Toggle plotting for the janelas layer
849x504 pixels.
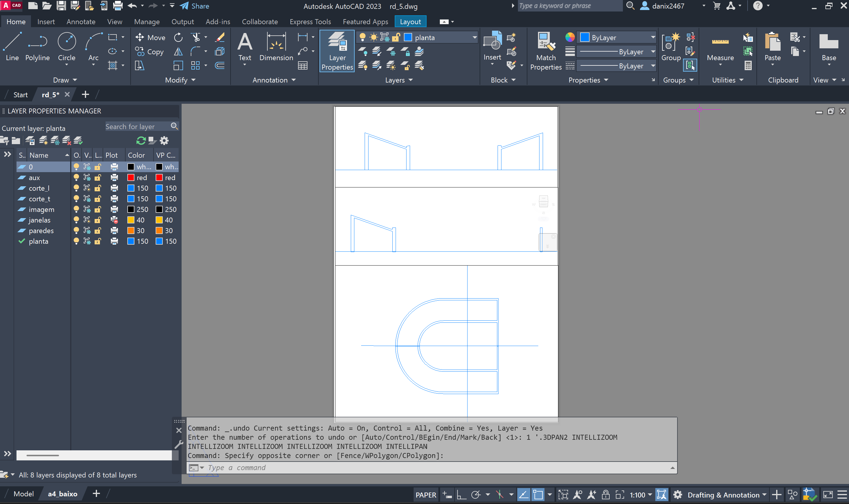click(x=114, y=220)
